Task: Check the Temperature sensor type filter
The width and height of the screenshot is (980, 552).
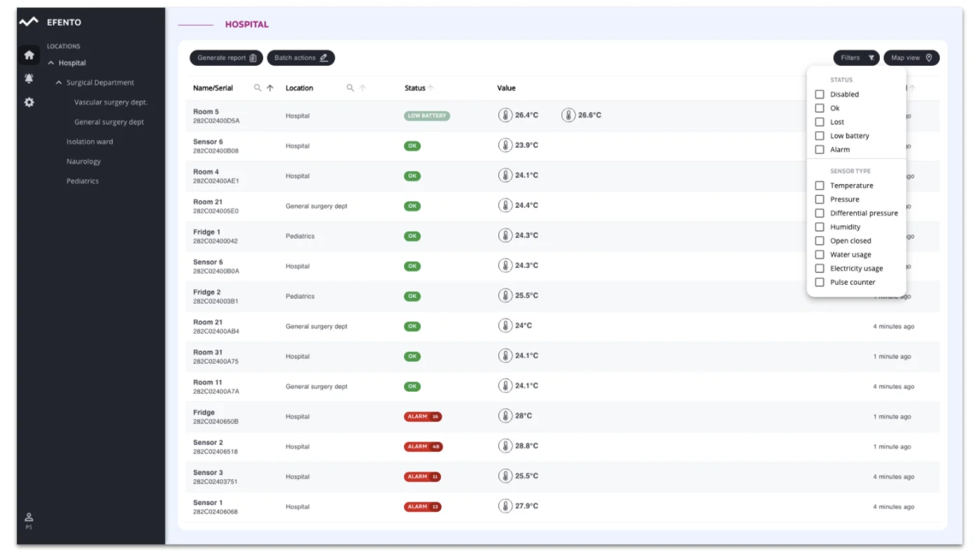Action: click(820, 185)
